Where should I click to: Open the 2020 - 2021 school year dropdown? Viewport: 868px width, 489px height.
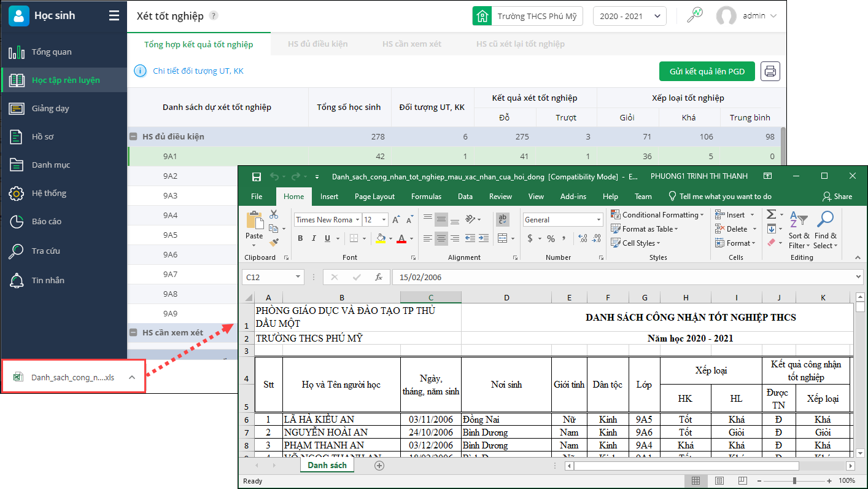[629, 16]
